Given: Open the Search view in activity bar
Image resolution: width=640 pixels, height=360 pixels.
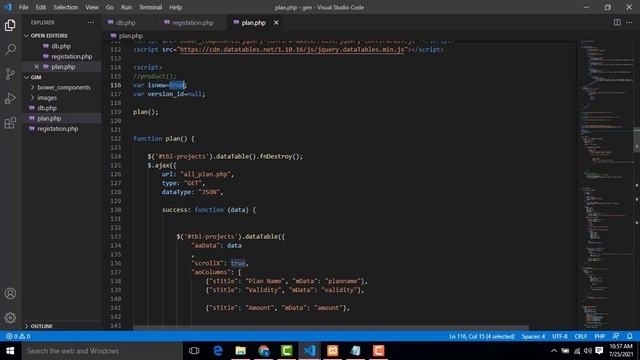Looking at the screenshot, I should click(10, 49).
